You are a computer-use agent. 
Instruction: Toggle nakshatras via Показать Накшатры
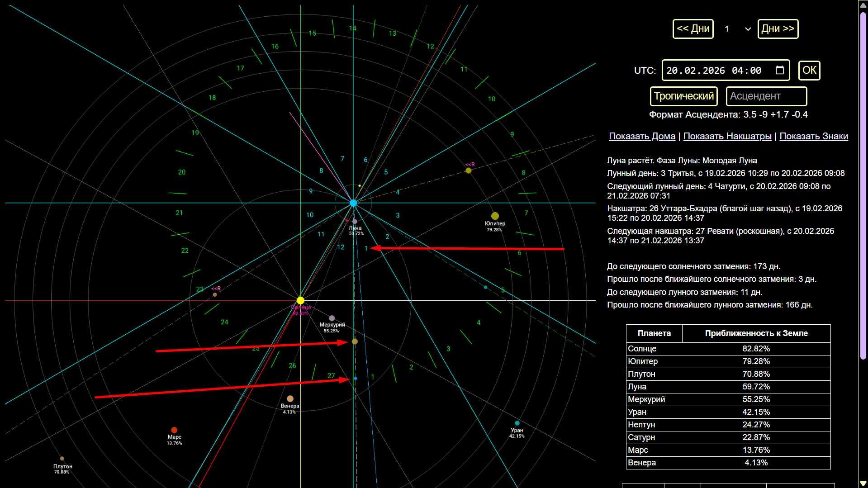pos(727,136)
